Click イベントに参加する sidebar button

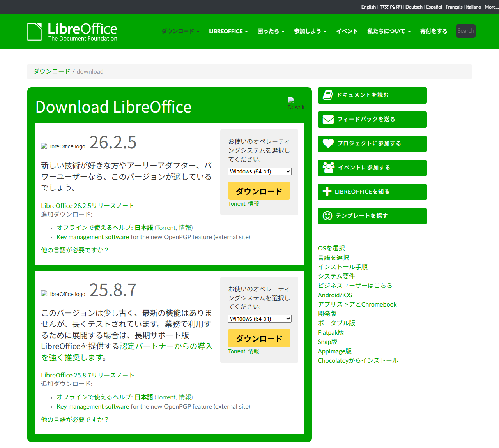pyautogui.click(x=372, y=168)
